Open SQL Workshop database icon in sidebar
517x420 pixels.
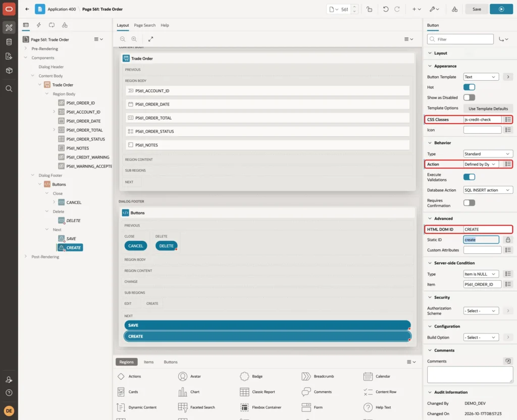tap(9, 42)
